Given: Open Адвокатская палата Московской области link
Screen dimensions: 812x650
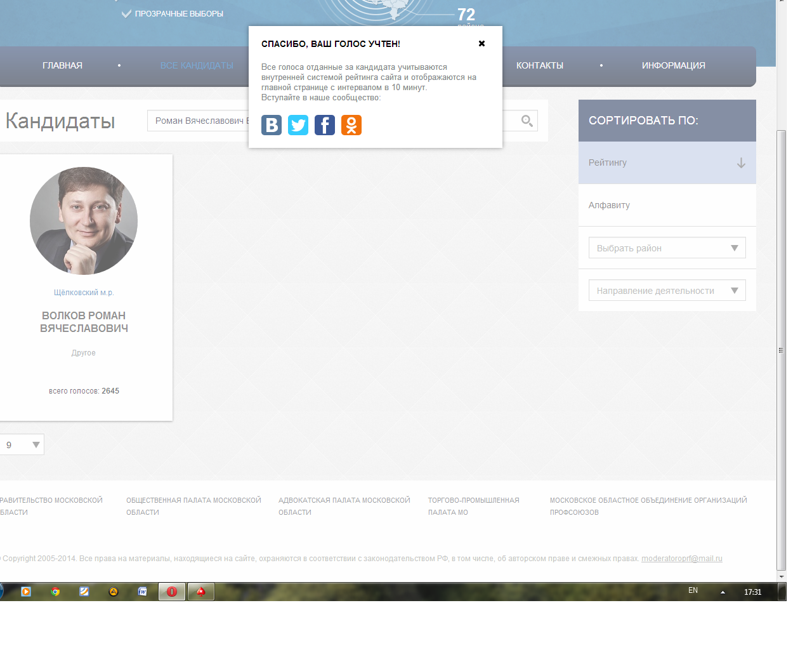Looking at the screenshot, I should [x=344, y=506].
